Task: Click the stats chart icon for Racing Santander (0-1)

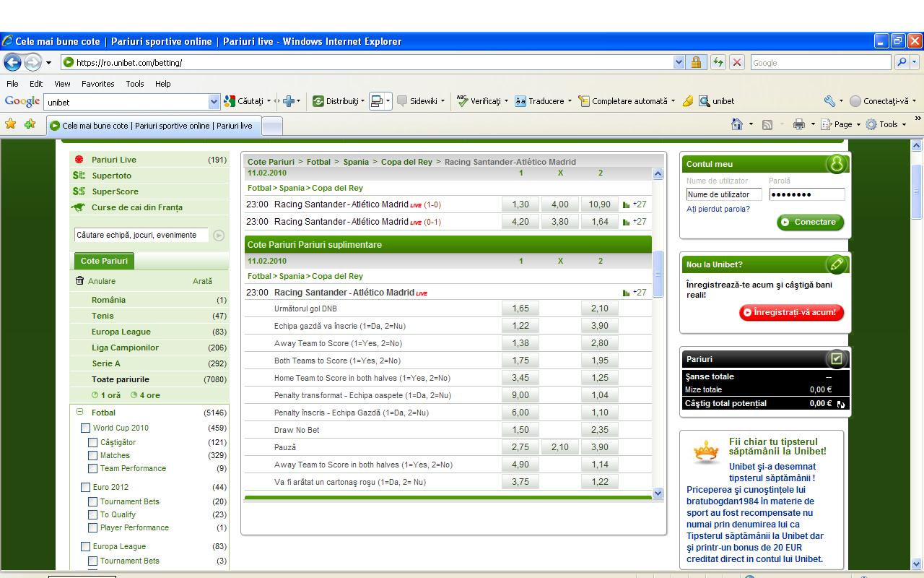Action: click(627, 222)
